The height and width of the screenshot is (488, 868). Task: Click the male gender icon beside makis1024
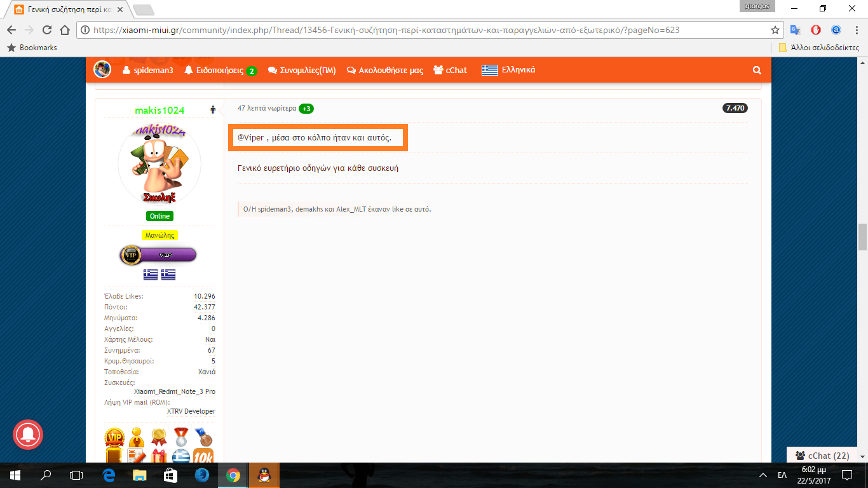click(x=213, y=110)
